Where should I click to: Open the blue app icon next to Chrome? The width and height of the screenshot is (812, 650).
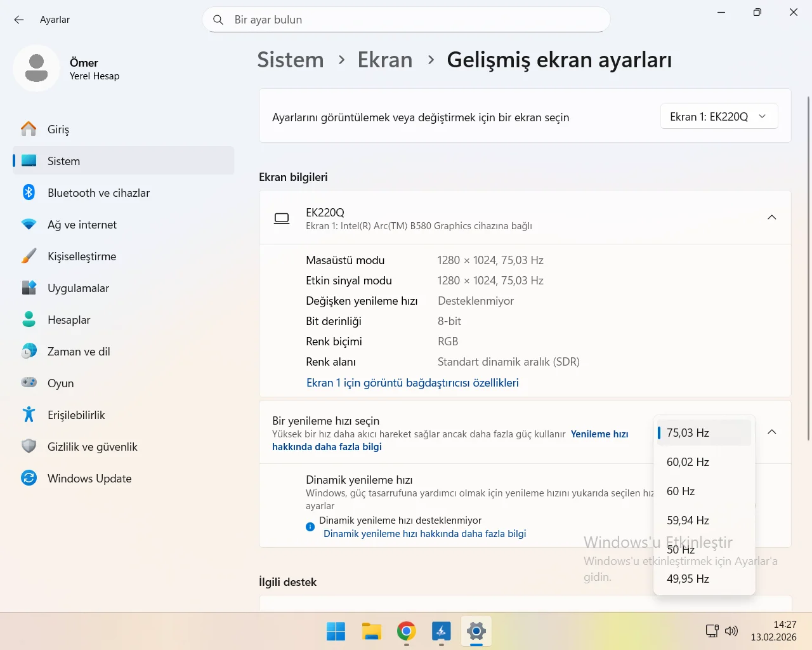(x=442, y=631)
